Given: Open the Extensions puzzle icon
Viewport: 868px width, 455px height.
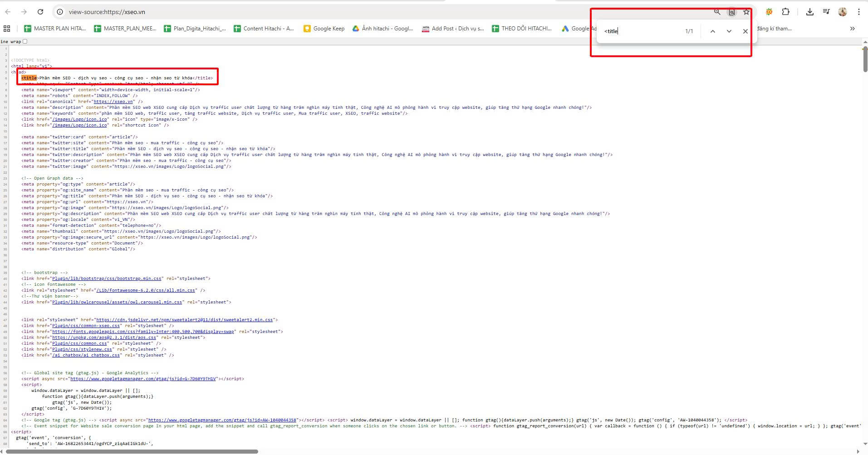Looking at the screenshot, I should pos(785,12).
